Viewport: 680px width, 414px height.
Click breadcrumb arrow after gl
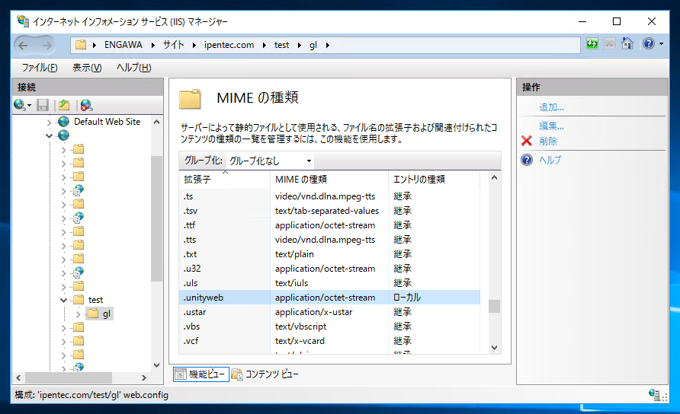327,45
